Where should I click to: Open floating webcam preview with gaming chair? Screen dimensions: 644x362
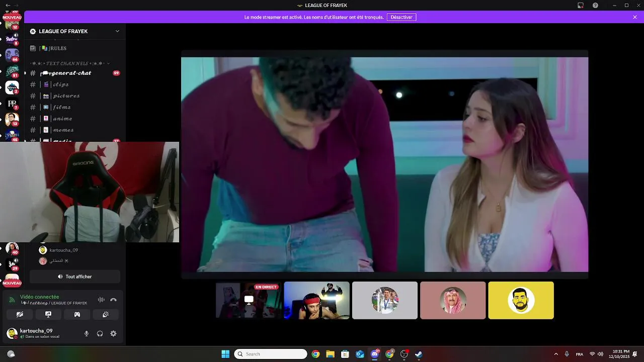coord(90,192)
